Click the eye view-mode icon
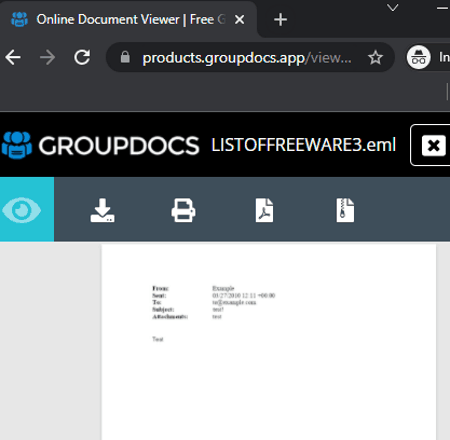 click(x=22, y=210)
